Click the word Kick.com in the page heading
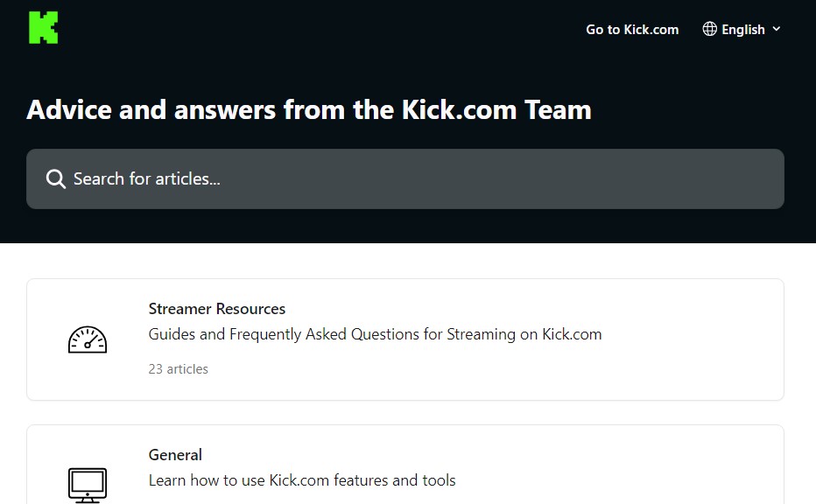816x504 pixels. click(x=459, y=110)
